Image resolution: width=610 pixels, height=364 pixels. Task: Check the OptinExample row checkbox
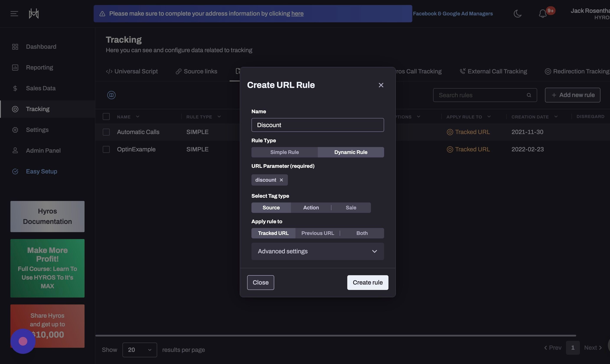pos(106,149)
